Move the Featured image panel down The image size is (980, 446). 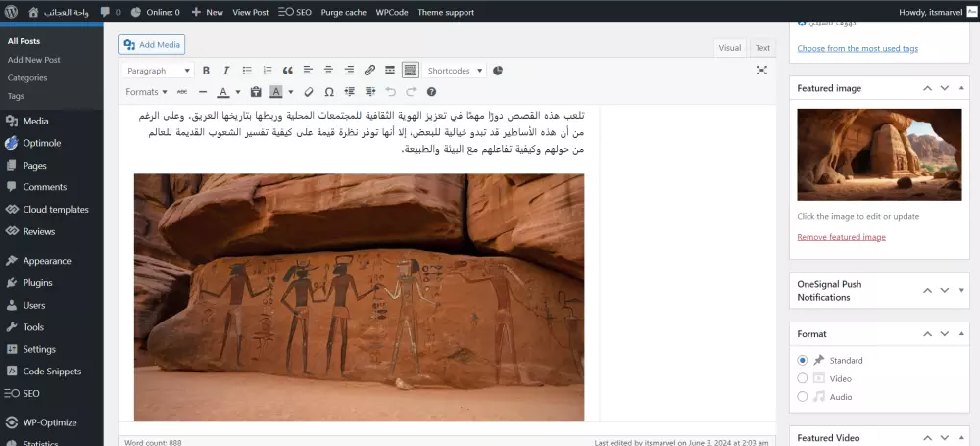tap(945, 88)
